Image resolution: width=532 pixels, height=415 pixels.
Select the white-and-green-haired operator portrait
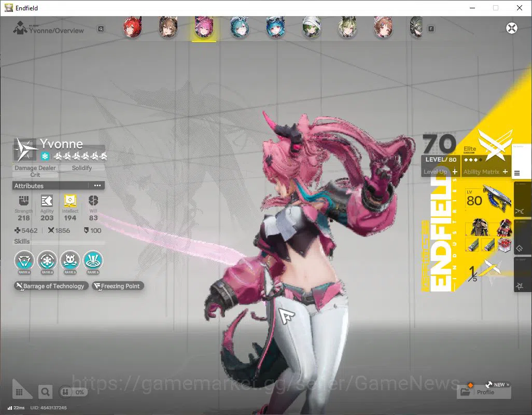pos(312,27)
